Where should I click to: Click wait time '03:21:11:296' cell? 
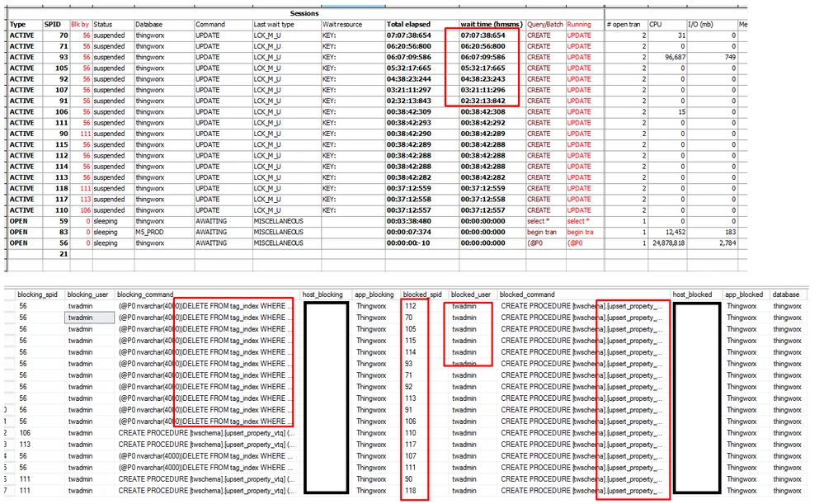coord(483,90)
